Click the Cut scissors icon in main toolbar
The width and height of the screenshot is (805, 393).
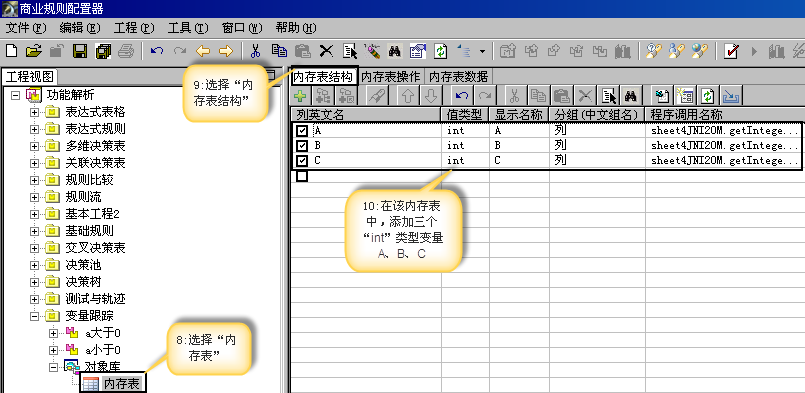(255, 51)
